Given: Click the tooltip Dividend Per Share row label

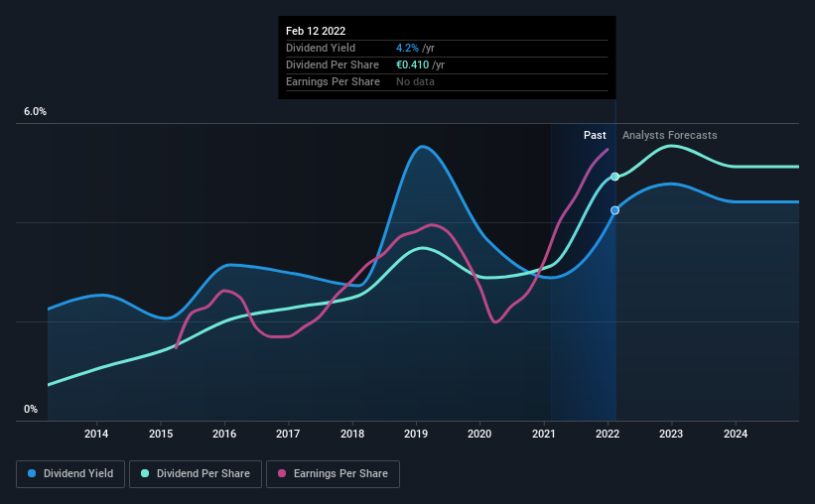Looking at the screenshot, I should 333,64.
